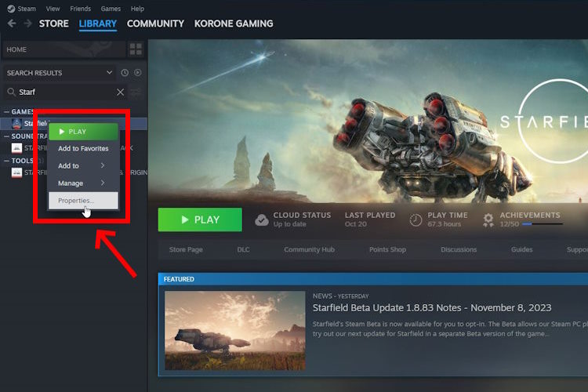Screen dimensions: 588x392
Task: Go back with the left arrow
Action: coord(12,24)
